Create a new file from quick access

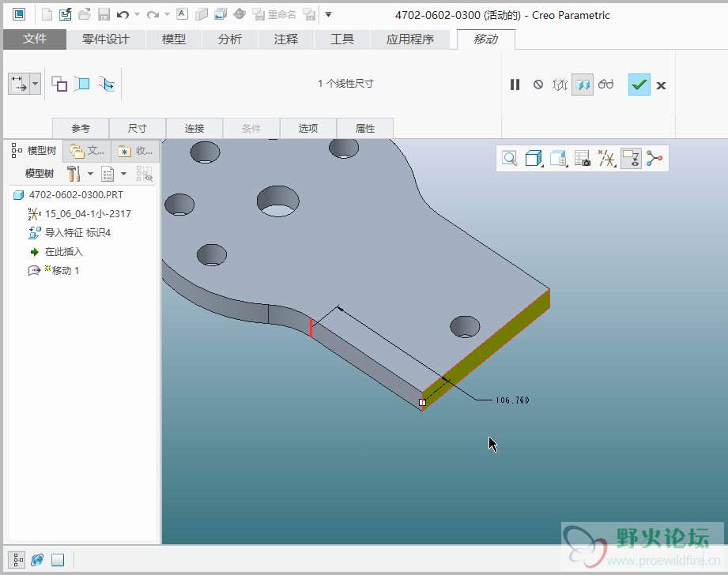coord(47,15)
